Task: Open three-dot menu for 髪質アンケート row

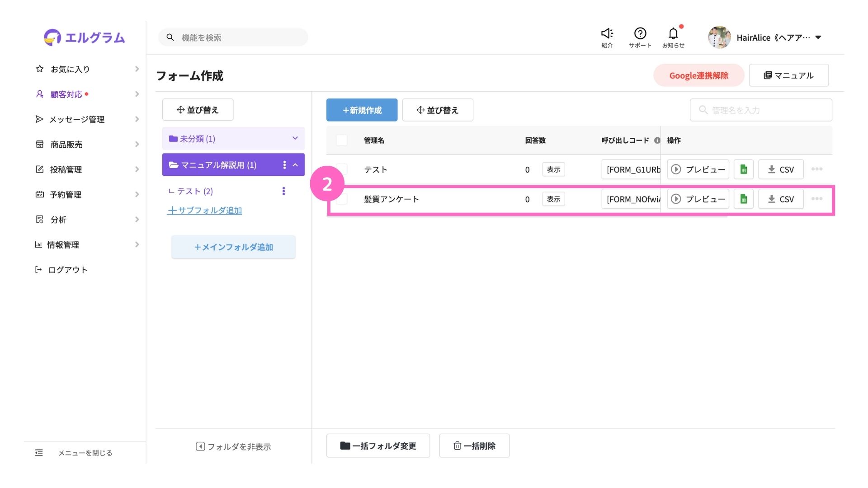Action: pos(816,199)
